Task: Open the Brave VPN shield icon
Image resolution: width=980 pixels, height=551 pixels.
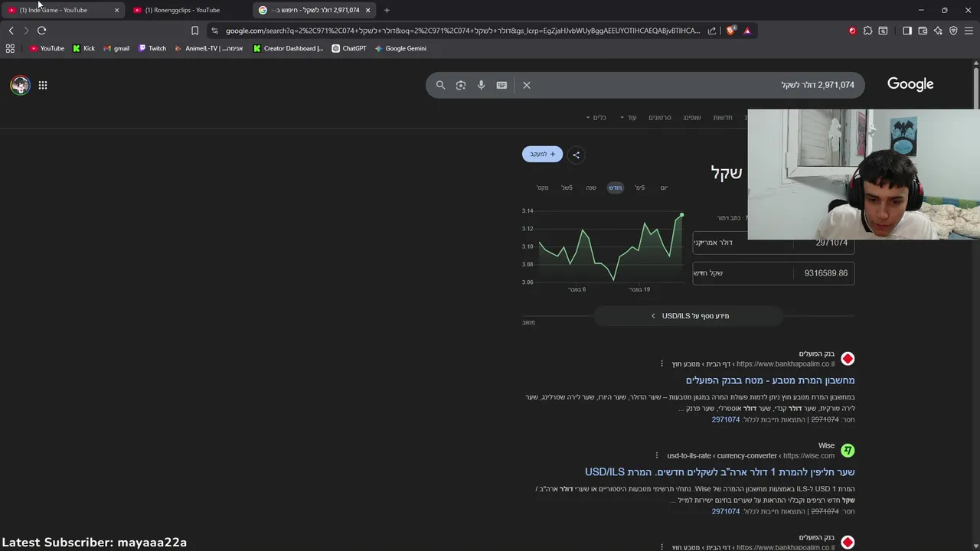Action: coord(953,31)
